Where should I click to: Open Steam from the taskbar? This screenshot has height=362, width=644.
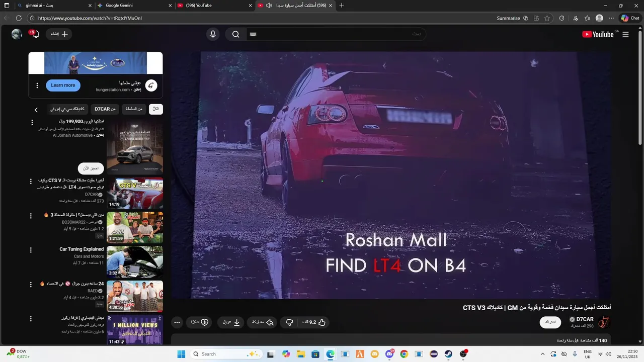point(448,354)
